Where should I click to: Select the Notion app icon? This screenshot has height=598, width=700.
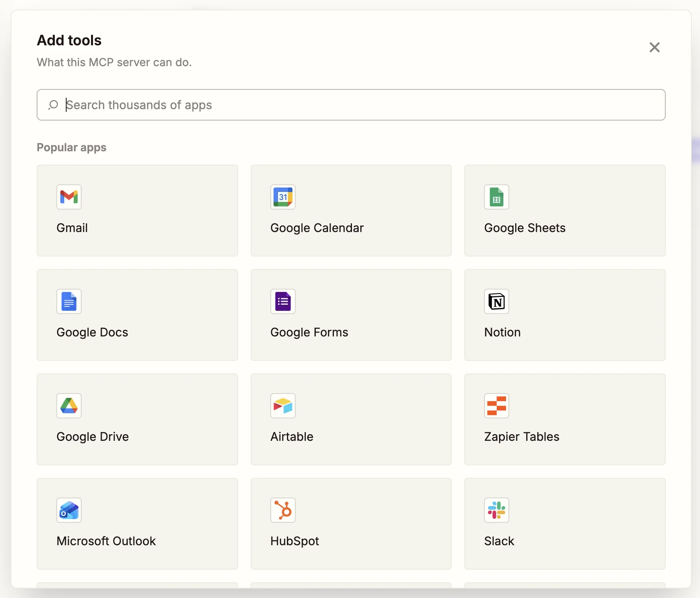pyautogui.click(x=497, y=302)
